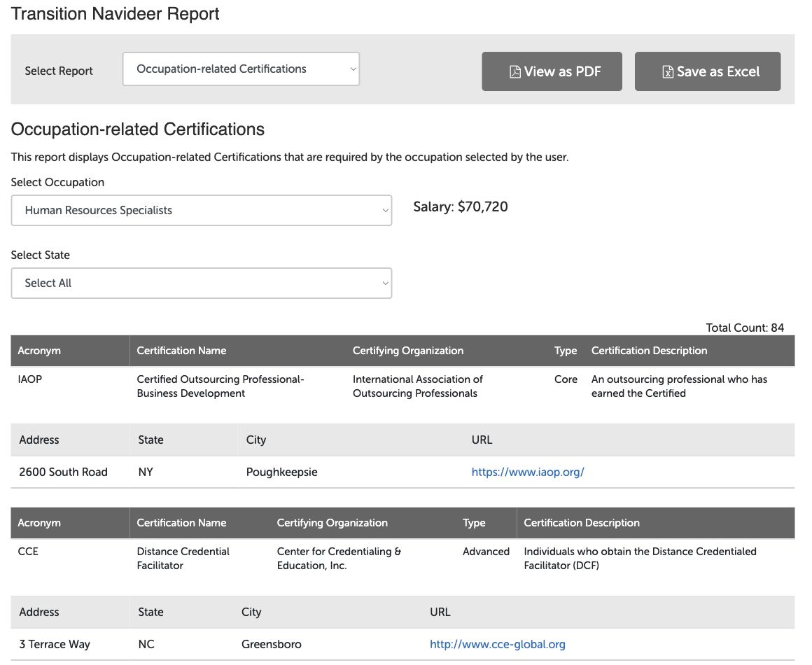Click the Poughkeepsie city cell

tap(281, 472)
